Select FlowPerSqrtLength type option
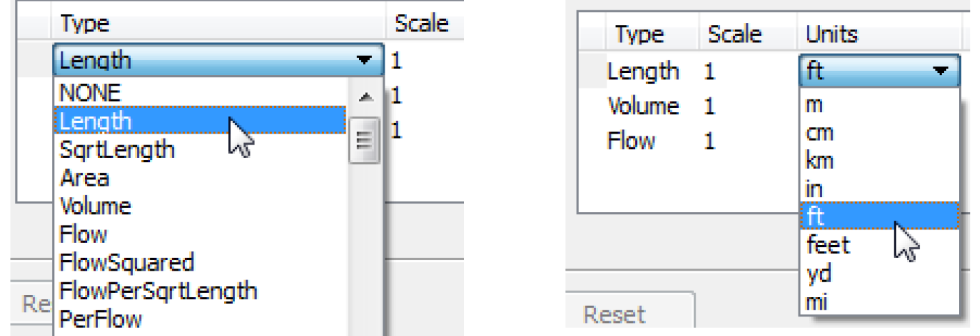This screenshot has height=336, width=980. pyautogui.click(x=158, y=291)
